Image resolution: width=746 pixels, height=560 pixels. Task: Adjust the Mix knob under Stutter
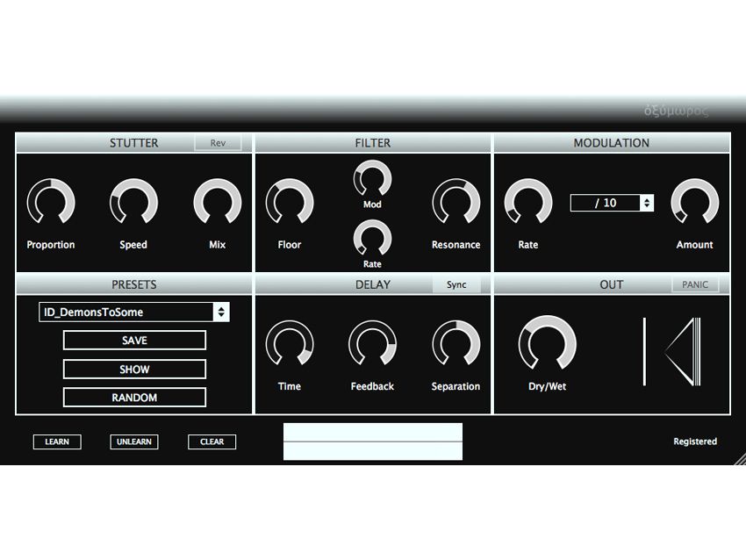(217, 203)
